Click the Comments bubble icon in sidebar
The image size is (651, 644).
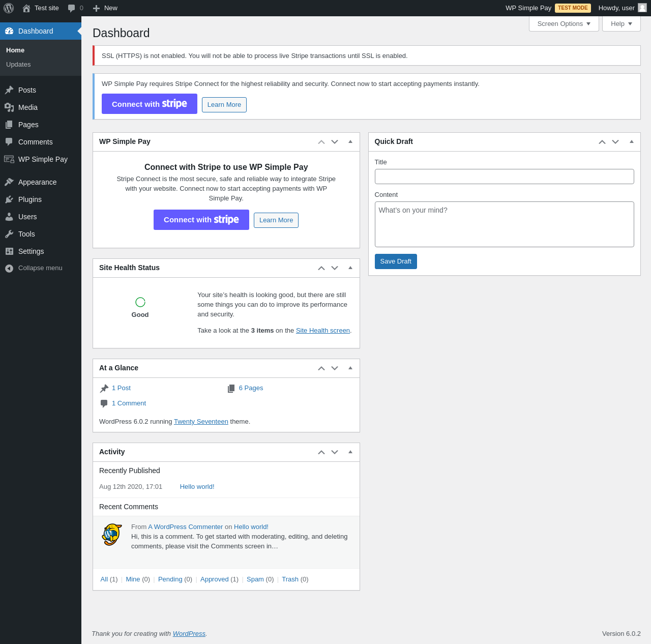point(9,142)
